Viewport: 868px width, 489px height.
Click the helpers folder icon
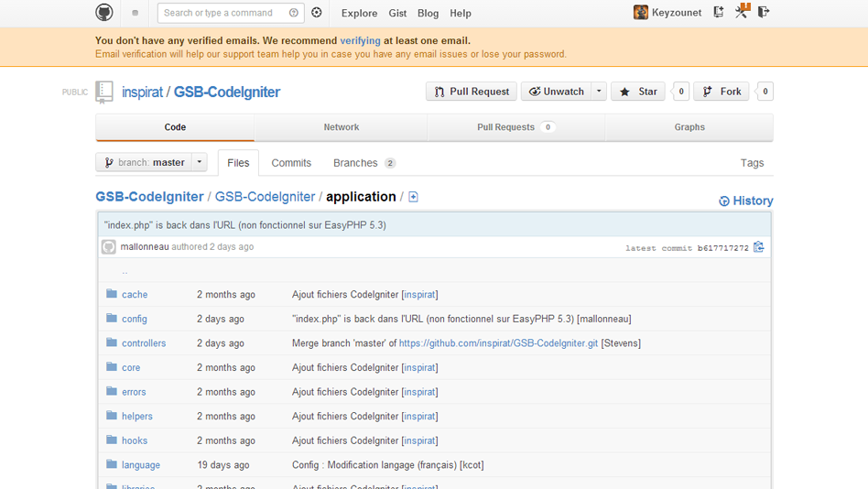click(112, 416)
